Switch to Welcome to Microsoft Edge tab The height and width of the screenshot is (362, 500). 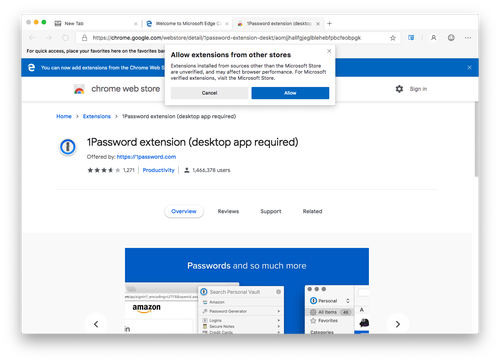(x=187, y=23)
